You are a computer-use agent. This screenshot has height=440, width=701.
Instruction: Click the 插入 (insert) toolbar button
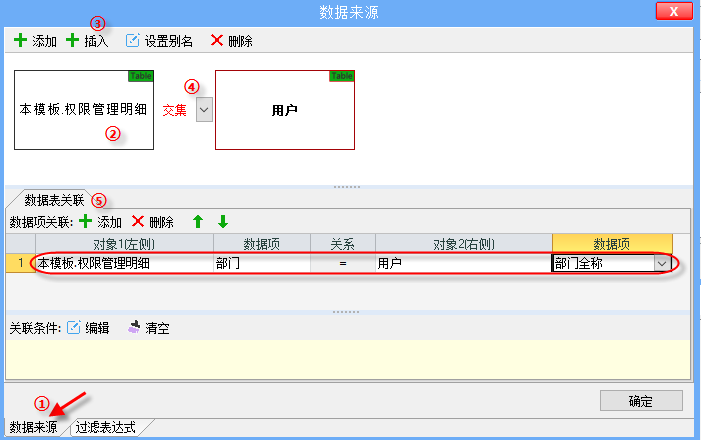(x=87, y=41)
